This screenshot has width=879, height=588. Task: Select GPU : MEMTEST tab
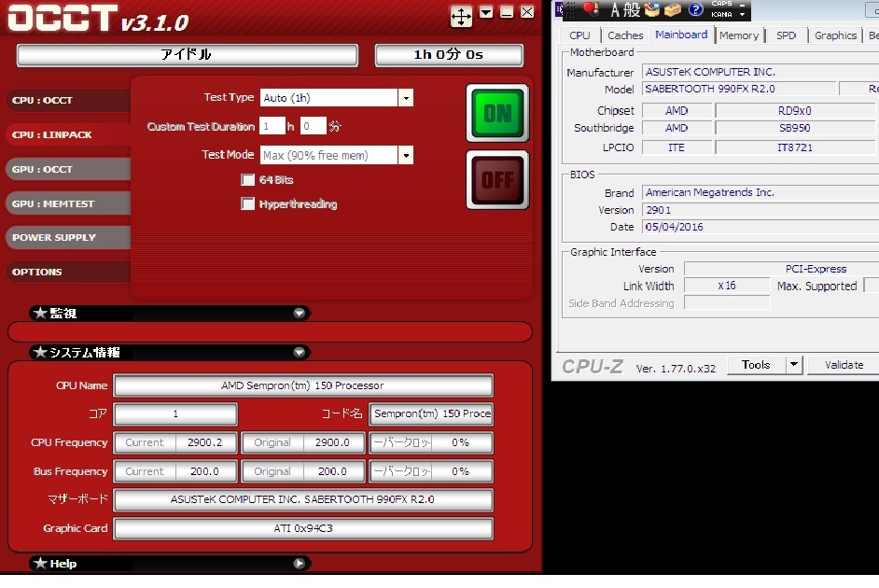(68, 203)
